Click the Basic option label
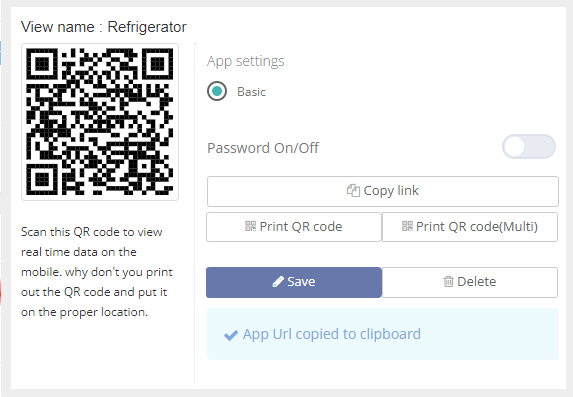 [251, 92]
